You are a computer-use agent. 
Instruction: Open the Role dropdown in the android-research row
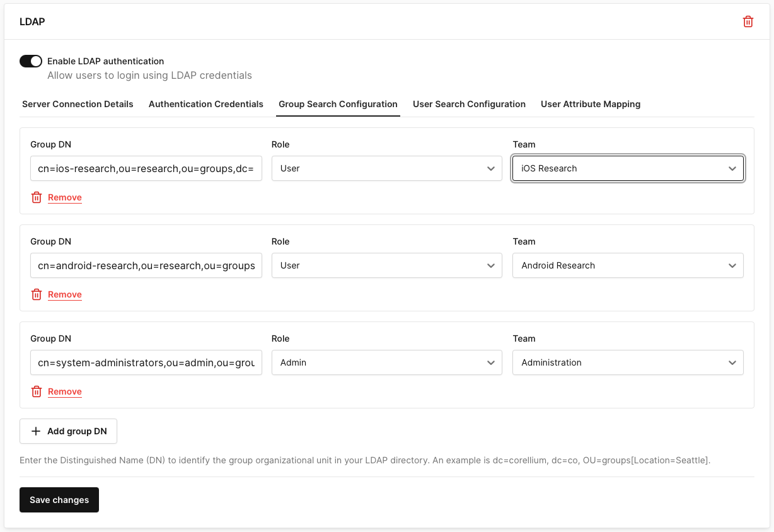(x=386, y=265)
